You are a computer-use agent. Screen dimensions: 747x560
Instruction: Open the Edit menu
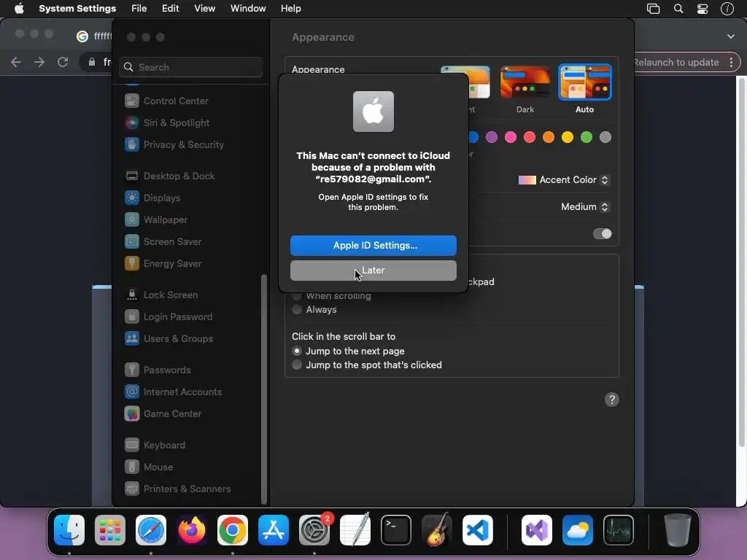click(x=170, y=9)
